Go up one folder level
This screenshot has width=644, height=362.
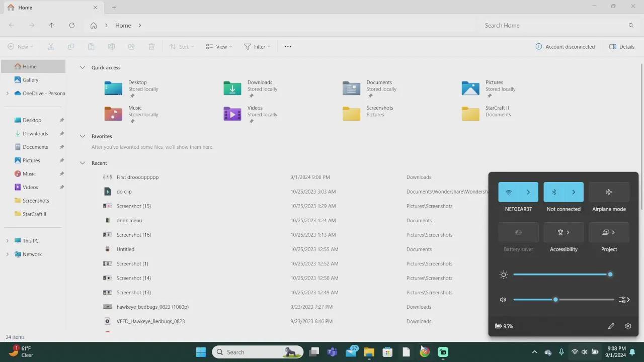pyautogui.click(x=51, y=25)
